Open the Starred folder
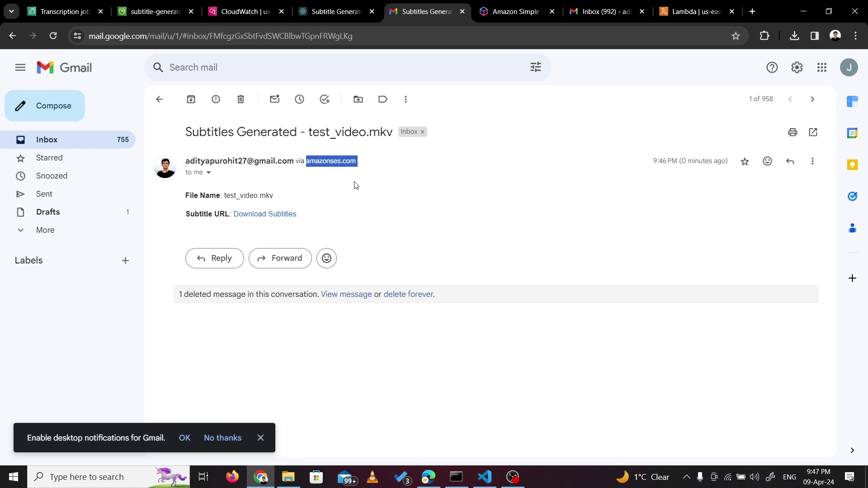Viewport: 868px width, 488px height. click(x=49, y=158)
